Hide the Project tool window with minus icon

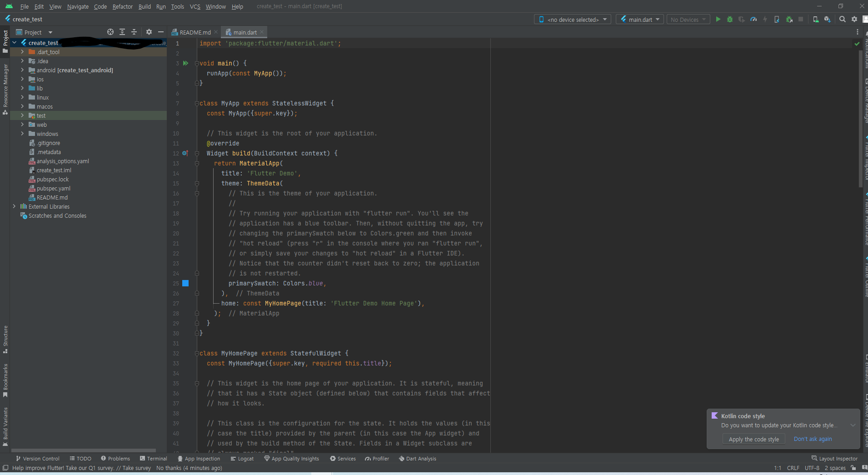click(x=161, y=32)
